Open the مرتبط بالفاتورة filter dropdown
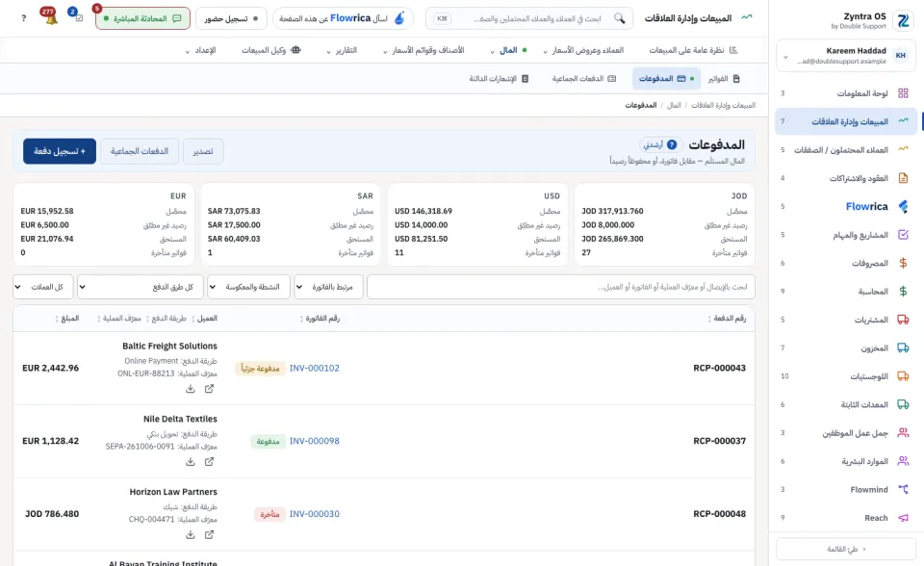Viewport: 924px width, 566px height. pyautogui.click(x=329, y=287)
